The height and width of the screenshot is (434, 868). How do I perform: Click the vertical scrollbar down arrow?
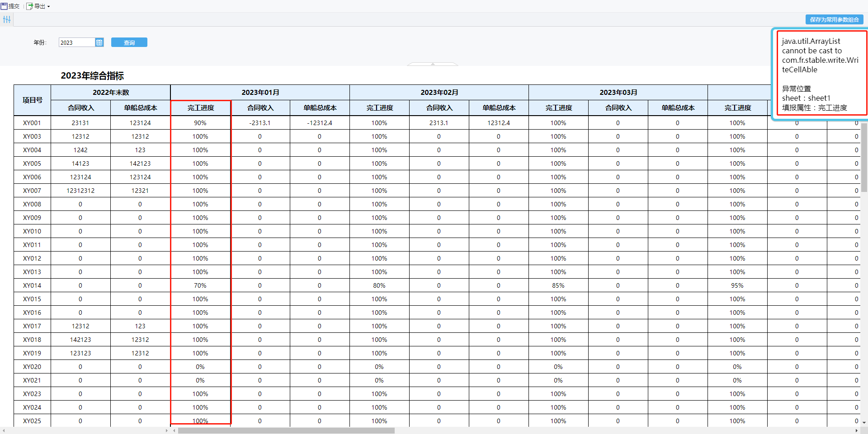(x=864, y=423)
